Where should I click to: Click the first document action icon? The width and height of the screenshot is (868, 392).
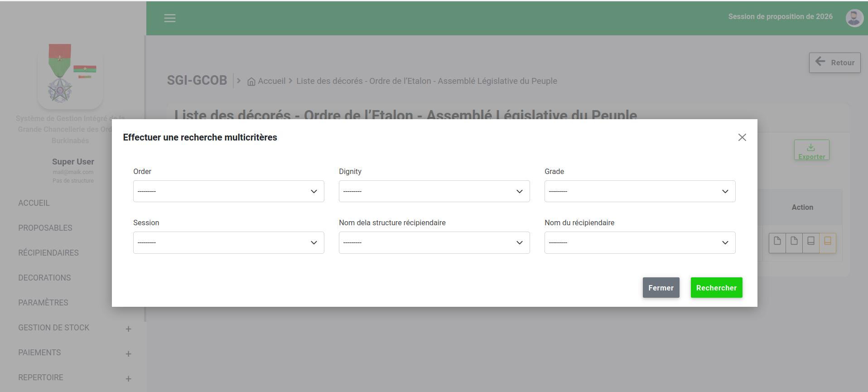[777, 242]
